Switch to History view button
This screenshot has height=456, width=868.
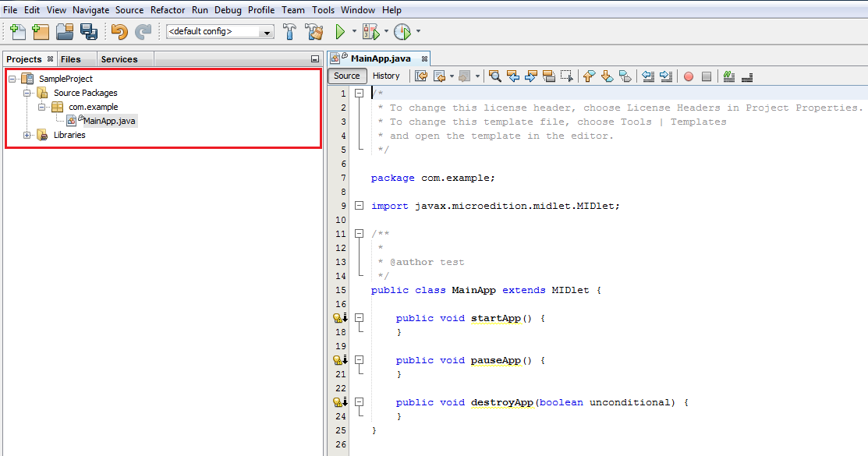pos(386,76)
